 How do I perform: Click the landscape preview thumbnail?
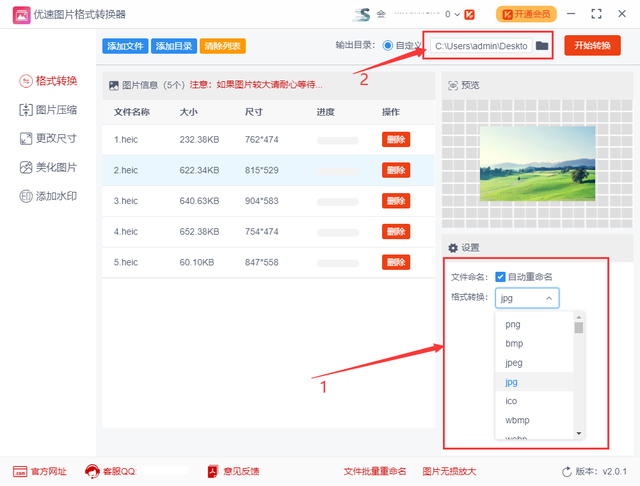[x=537, y=163]
